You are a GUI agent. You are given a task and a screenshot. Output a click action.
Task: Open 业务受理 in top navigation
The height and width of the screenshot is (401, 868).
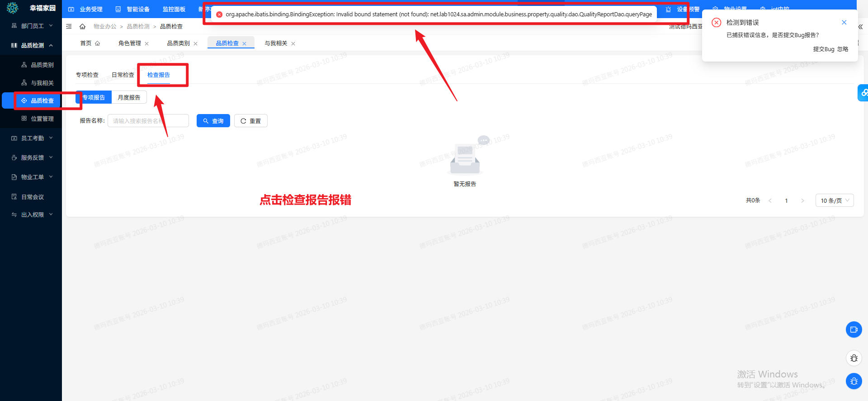85,9
